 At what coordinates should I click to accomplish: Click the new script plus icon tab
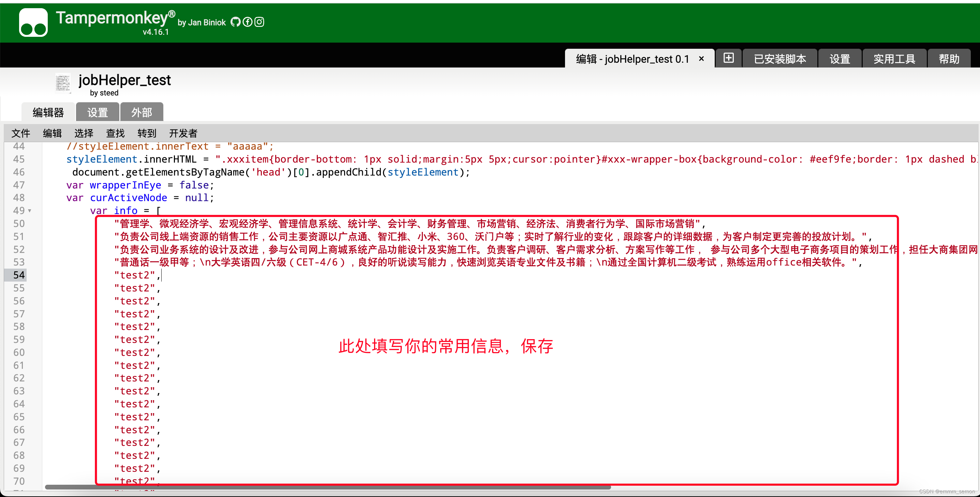[x=728, y=58]
